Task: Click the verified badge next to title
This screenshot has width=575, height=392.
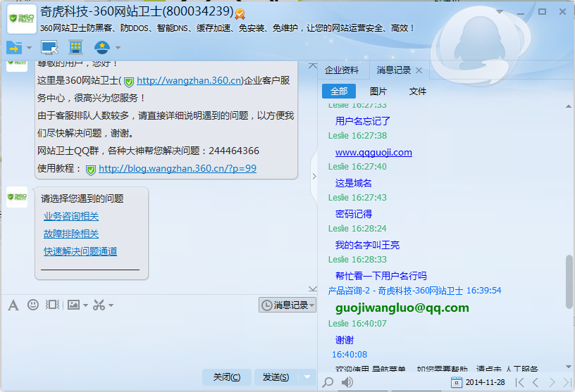Action: click(x=240, y=14)
